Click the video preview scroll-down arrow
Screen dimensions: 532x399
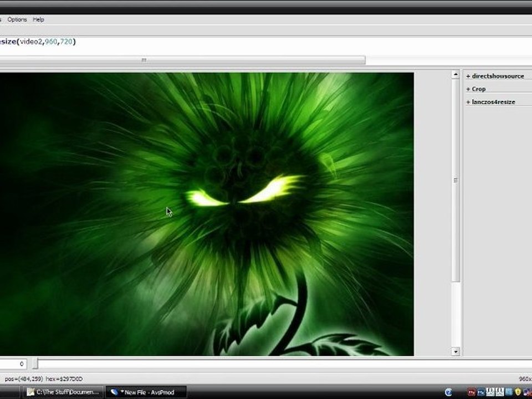456,351
